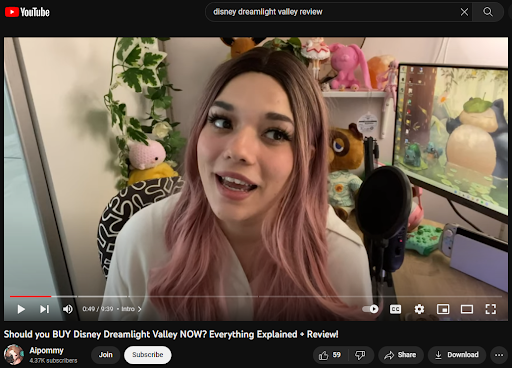
Task: Expand the Intro chapter list
Action: click(131, 309)
